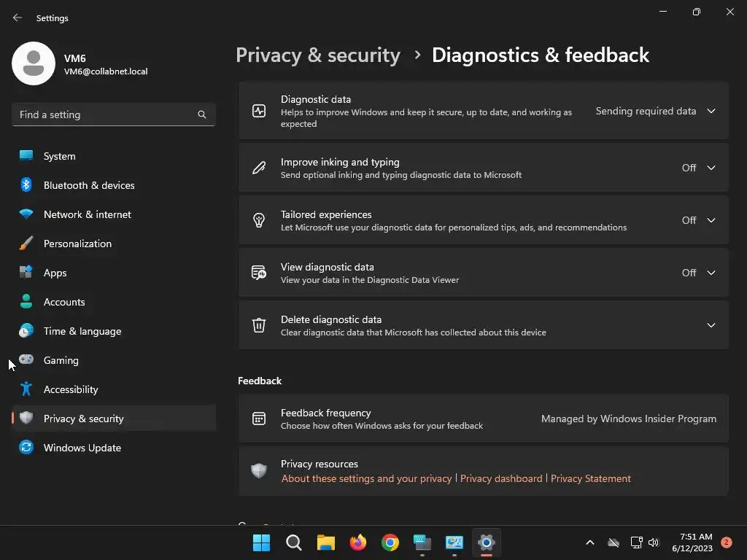Click the Off status for Improve inking and typing
The height and width of the screenshot is (560, 747).
689,168
